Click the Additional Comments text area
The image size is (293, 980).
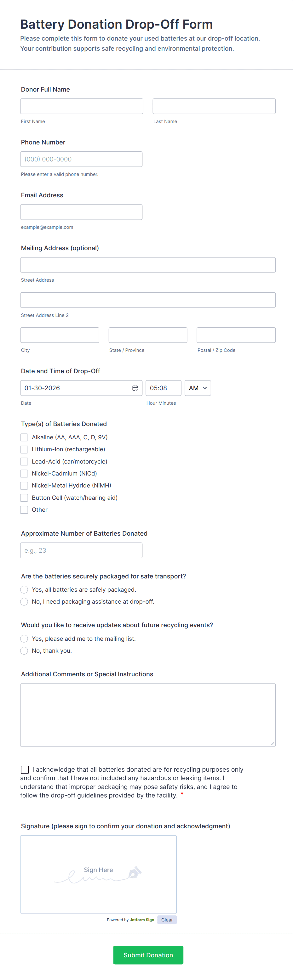point(148,715)
